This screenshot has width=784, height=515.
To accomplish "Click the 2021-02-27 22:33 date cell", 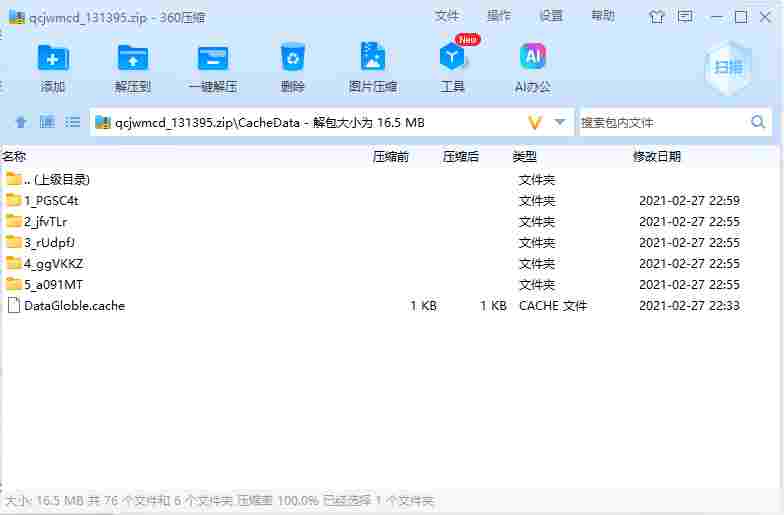I will coord(689,306).
